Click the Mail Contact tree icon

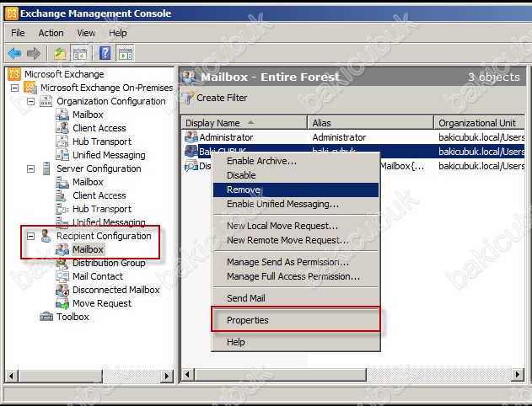(62, 276)
